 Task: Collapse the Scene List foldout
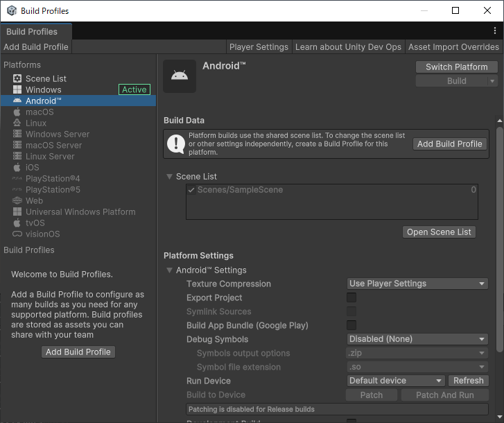pyautogui.click(x=169, y=176)
